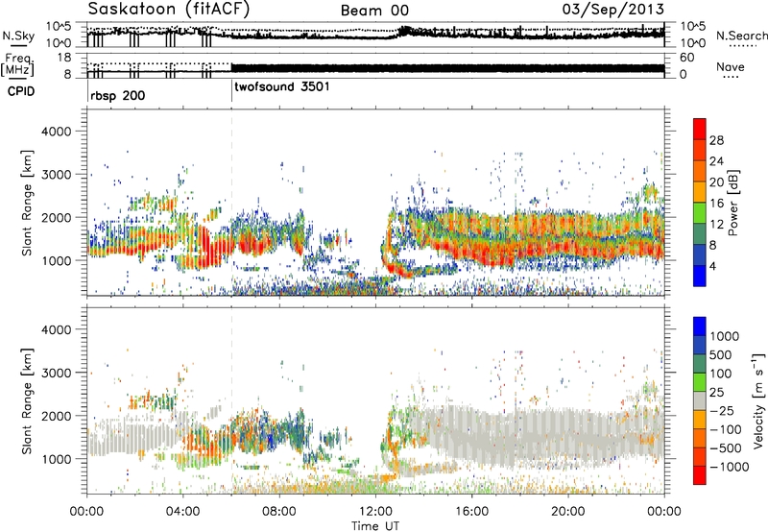Viewport: 768px width, 532px height.
Task: Select the "Beam 00" heading
Action: 374,11
